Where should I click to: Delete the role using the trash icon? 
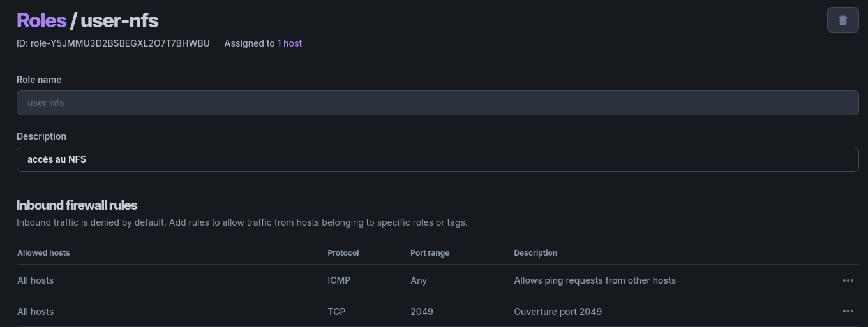(x=842, y=20)
